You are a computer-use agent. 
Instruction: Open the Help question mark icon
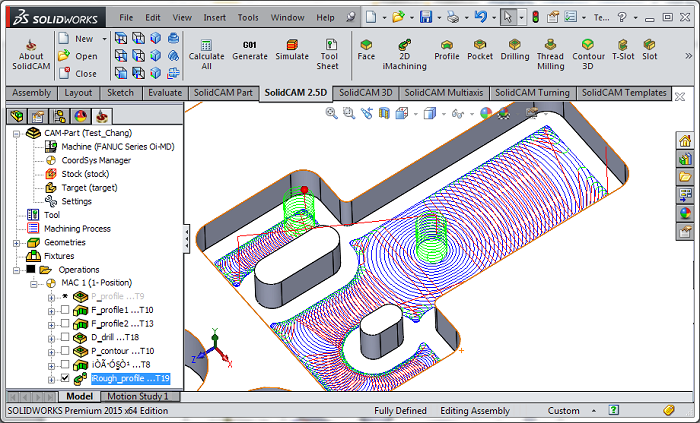621,17
